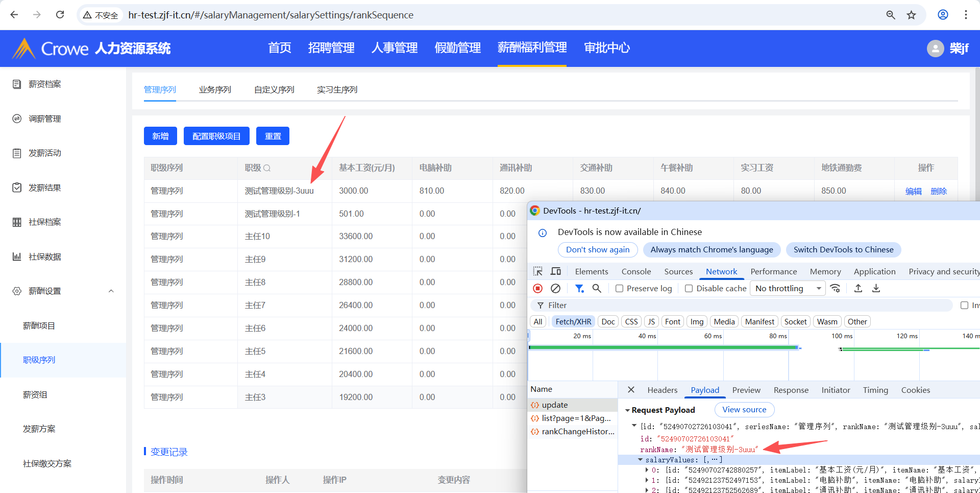This screenshot has height=493, width=980.
Task: Click the 配置职级项目 button
Action: coord(216,136)
